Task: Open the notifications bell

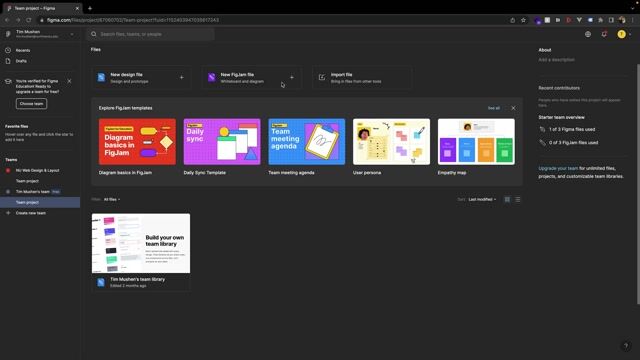Action: click(604, 34)
